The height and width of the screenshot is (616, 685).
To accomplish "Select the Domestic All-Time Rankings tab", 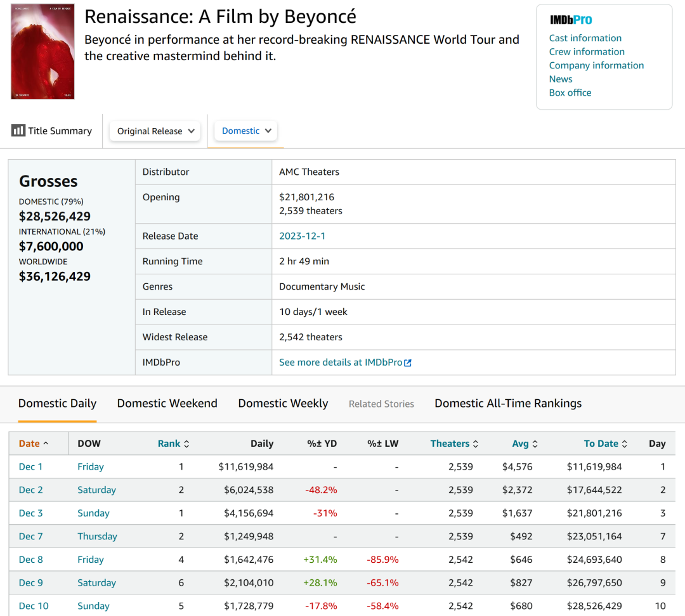I will point(507,403).
